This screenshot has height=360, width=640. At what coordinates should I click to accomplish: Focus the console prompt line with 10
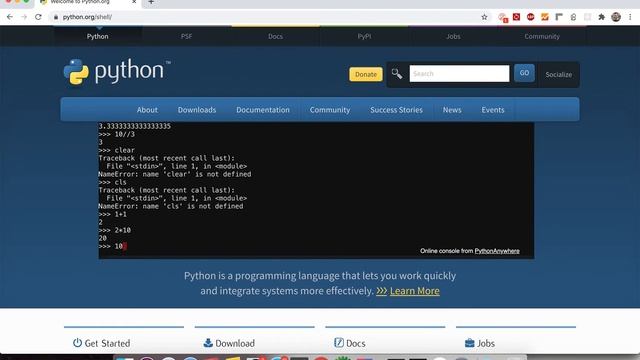tap(113, 246)
